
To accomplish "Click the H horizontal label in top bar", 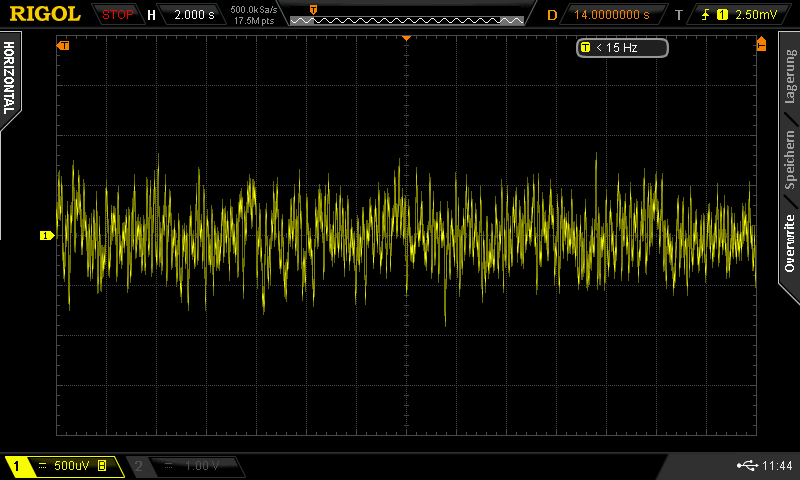I will pos(151,15).
